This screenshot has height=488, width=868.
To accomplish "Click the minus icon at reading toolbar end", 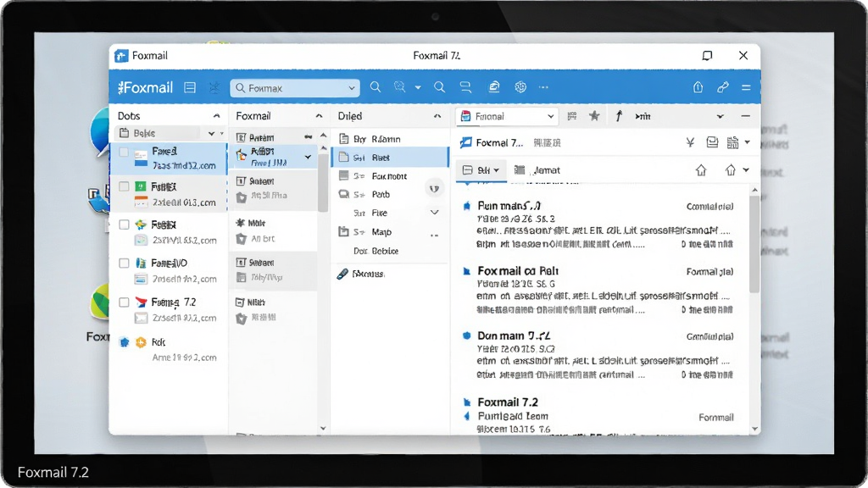I will (746, 116).
